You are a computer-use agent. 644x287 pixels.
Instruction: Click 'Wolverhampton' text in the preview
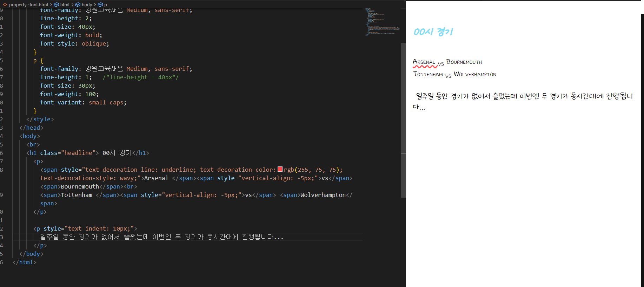475,74
